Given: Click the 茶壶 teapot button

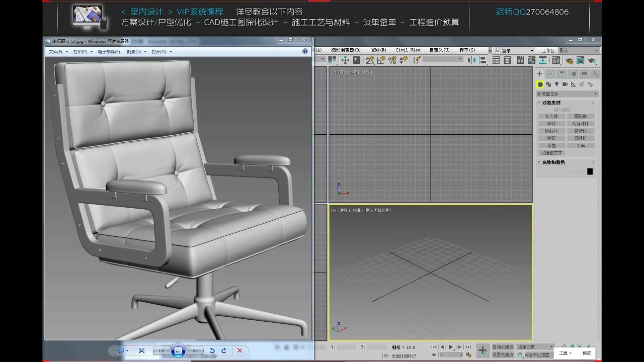Looking at the screenshot, I should [x=551, y=146].
